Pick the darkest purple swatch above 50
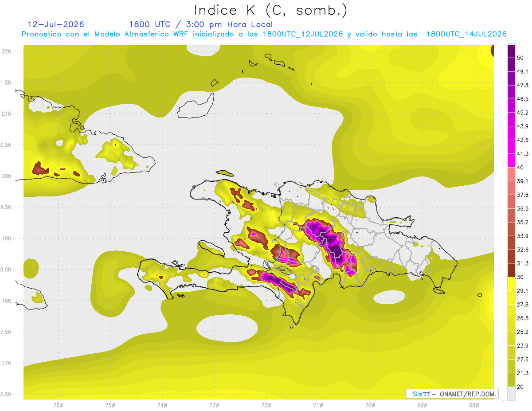This screenshot has width=532, height=411. coord(512,51)
